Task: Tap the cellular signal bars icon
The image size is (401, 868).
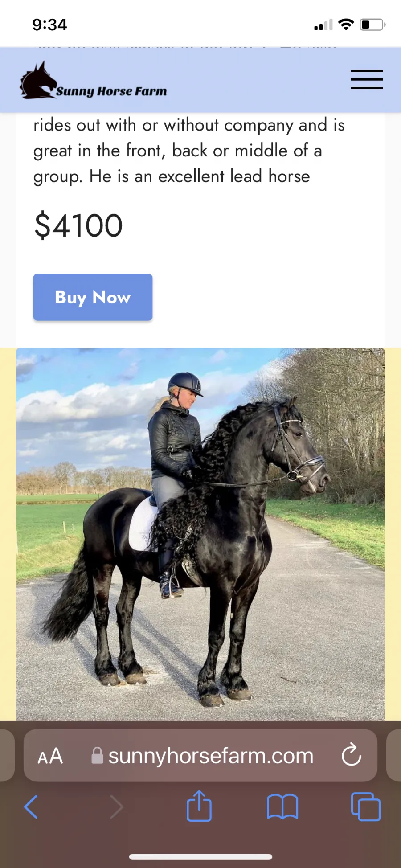Action: pos(323,25)
